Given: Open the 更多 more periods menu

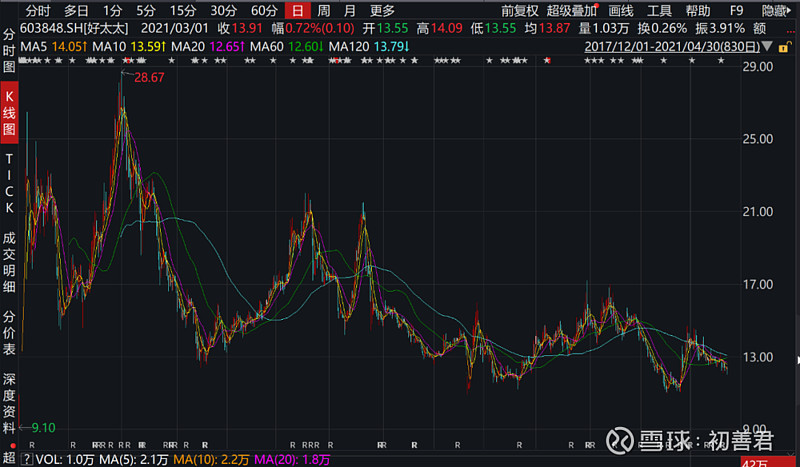Looking at the screenshot, I should coord(382,10).
